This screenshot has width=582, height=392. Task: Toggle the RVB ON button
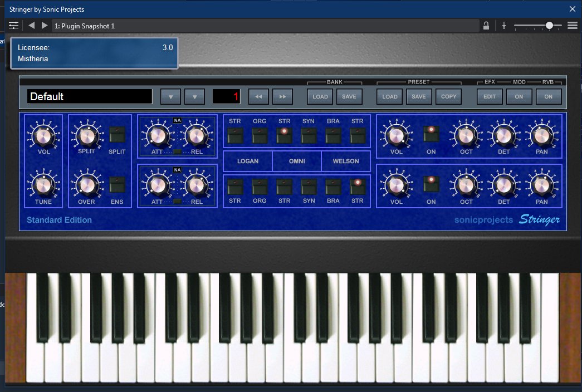pyautogui.click(x=549, y=96)
